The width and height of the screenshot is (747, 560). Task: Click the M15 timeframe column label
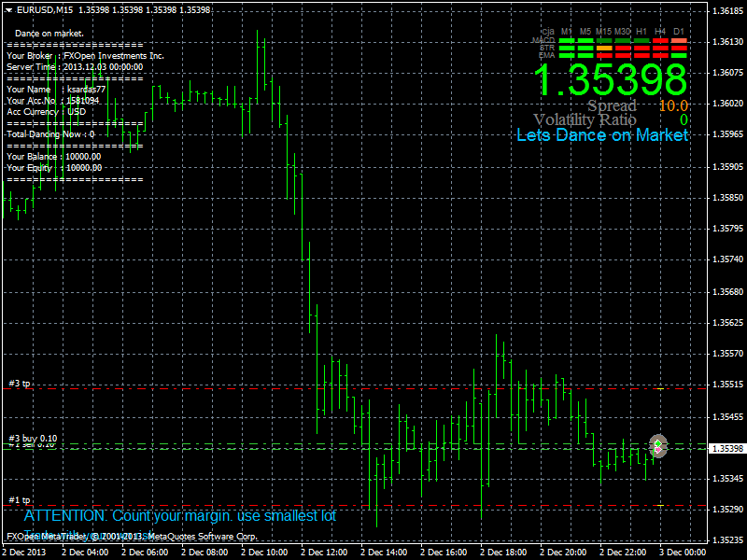(x=603, y=32)
